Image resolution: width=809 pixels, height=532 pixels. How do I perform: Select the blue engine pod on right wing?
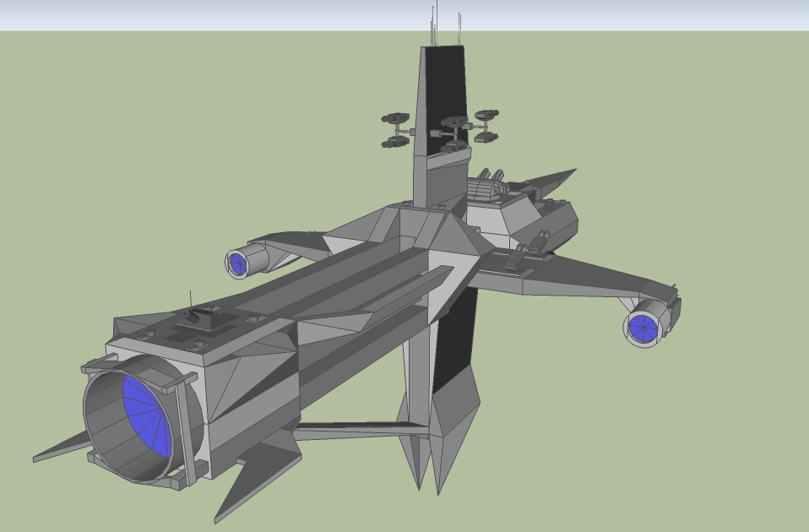pyautogui.click(x=642, y=328)
